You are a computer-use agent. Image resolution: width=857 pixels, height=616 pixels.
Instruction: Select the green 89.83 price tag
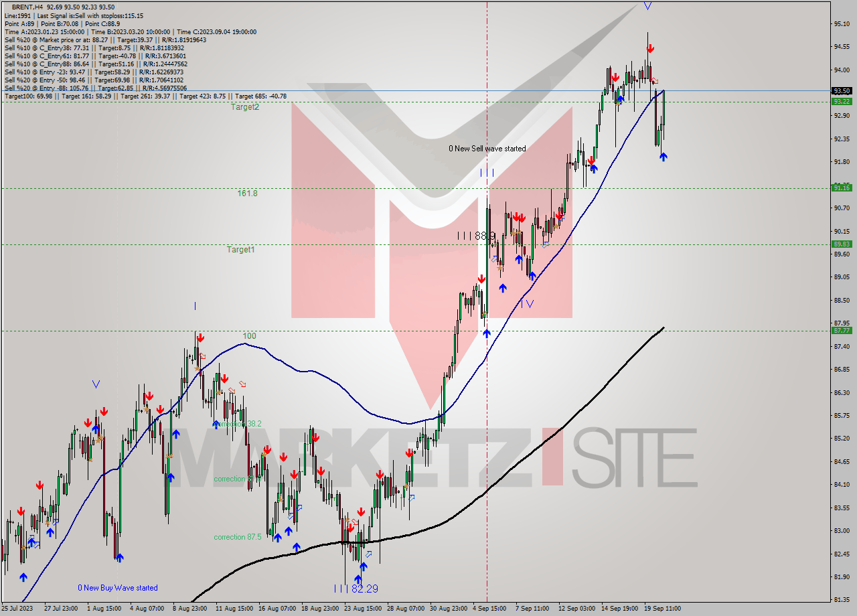coord(842,244)
